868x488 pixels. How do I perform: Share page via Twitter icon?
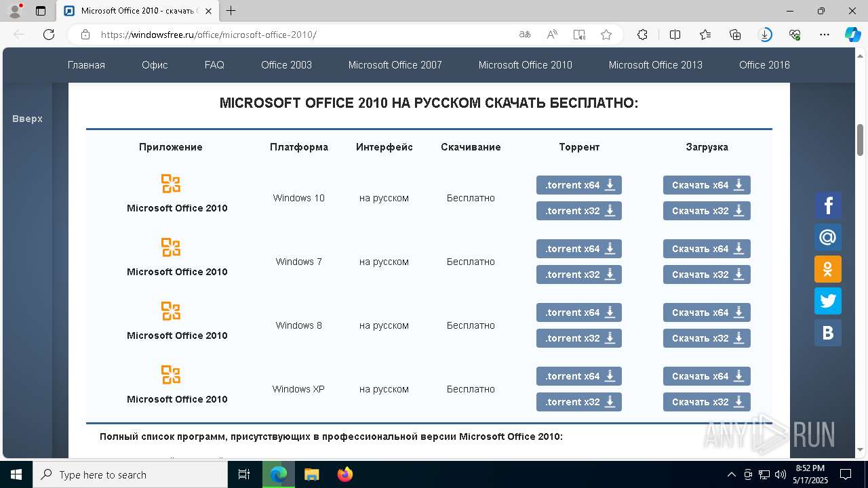[828, 301]
